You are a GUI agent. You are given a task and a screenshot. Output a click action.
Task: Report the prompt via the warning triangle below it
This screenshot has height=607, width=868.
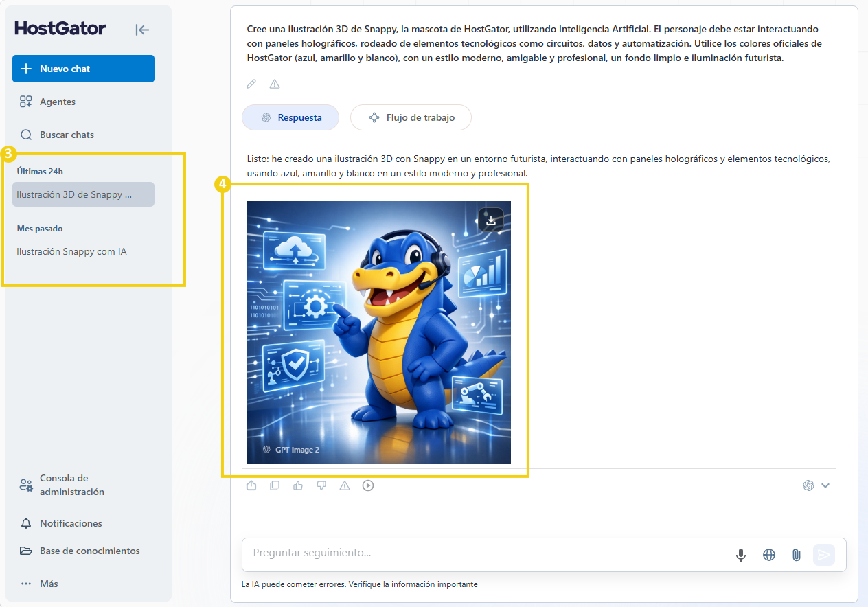(275, 84)
